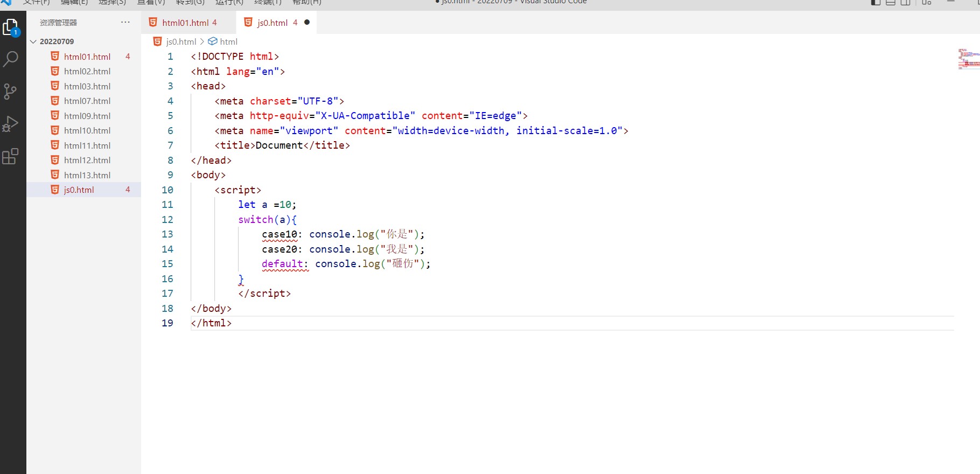Screen dimensions: 980x474
Task: Click the 资源管理器 panel title
Action: pyautogui.click(x=58, y=23)
